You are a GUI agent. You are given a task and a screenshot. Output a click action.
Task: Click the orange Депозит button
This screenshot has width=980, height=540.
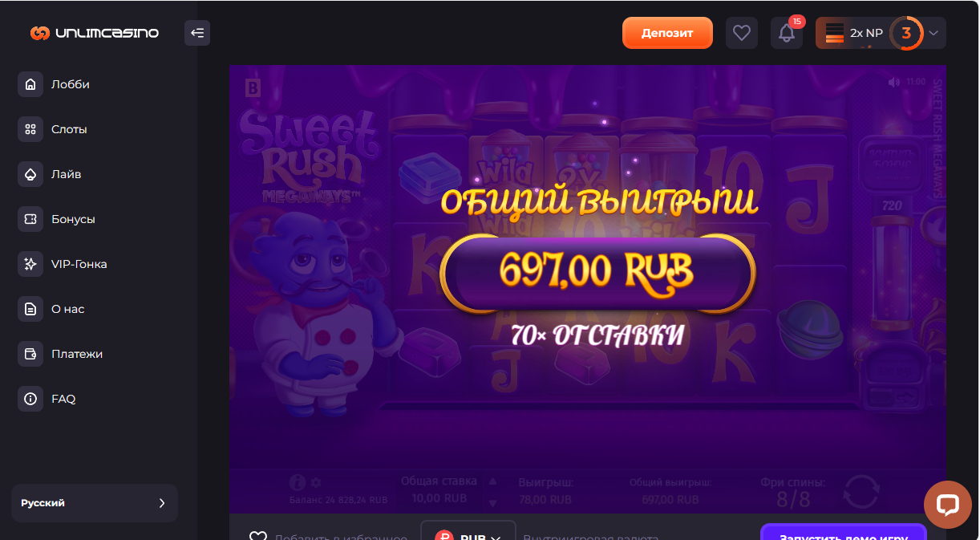tap(667, 33)
